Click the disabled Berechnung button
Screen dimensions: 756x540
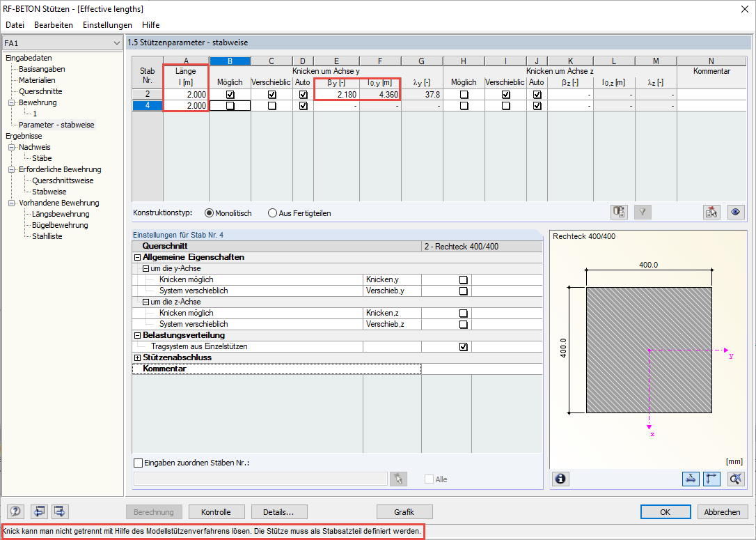(153, 512)
